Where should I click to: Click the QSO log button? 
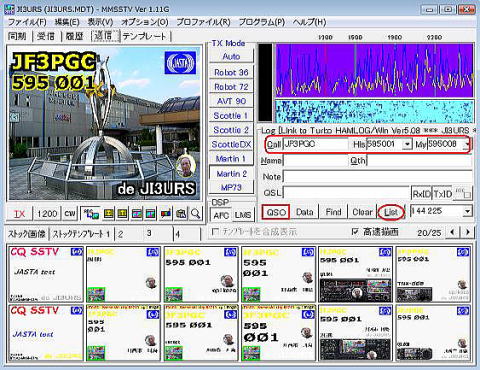coord(276,212)
